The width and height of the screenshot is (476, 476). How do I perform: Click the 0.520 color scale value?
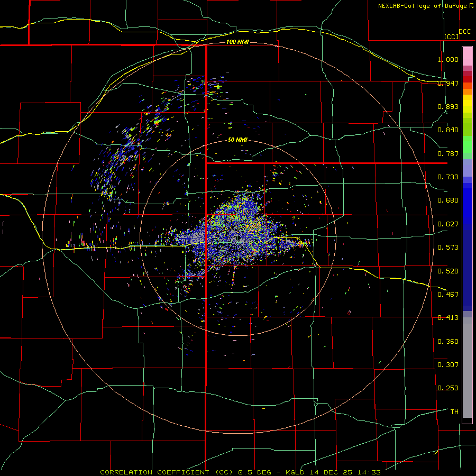pyautogui.click(x=448, y=271)
